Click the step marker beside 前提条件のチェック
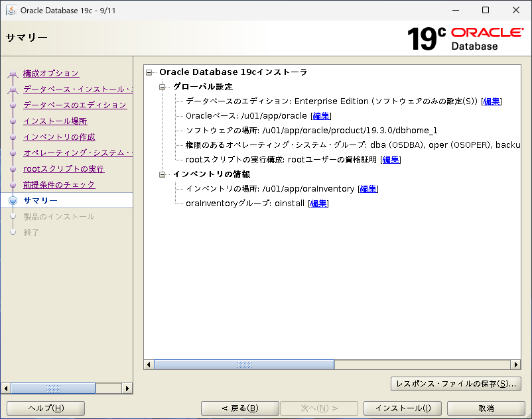Image resolution: width=532 pixels, height=419 pixels. coord(13,185)
